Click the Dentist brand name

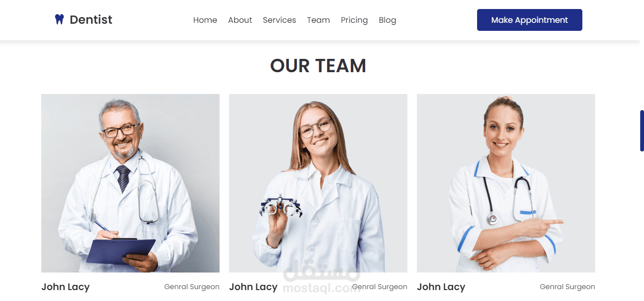[91, 19]
